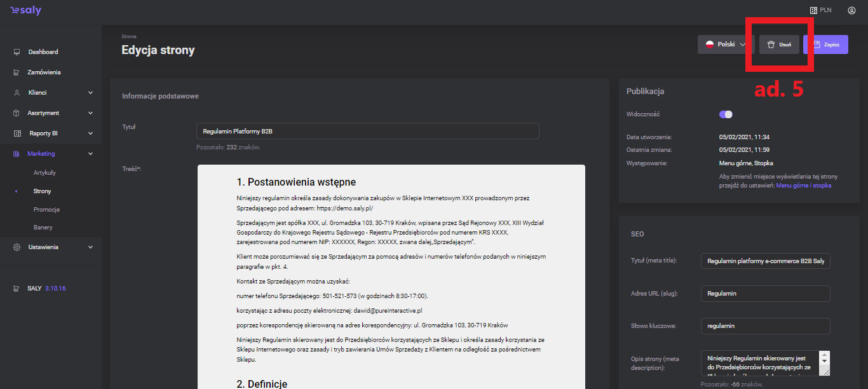Click the Ustawienia gear icon
This screenshot has height=389, width=868.
coord(17,247)
